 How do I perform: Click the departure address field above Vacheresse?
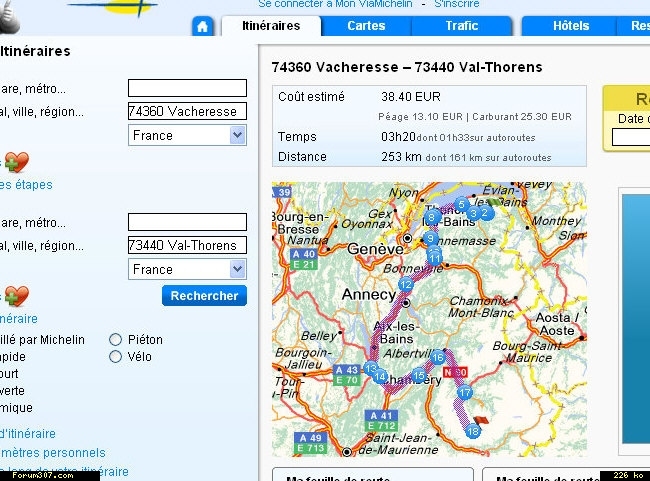pyautogui.click(x=187, y=88)
